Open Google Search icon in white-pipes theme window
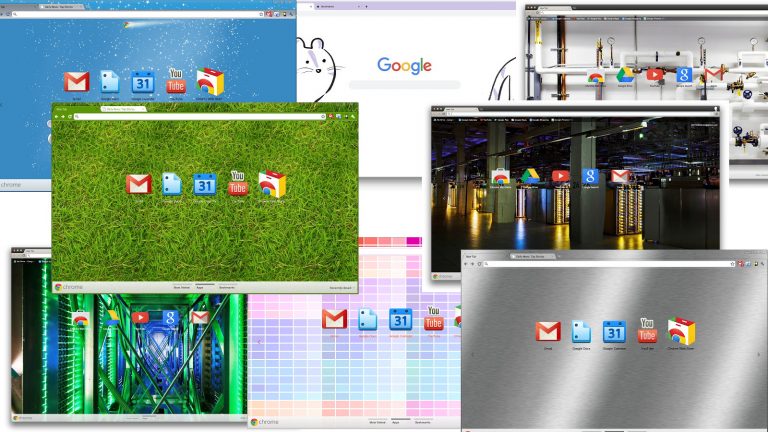This screenshot has height=432, width=768. [684, 74]
